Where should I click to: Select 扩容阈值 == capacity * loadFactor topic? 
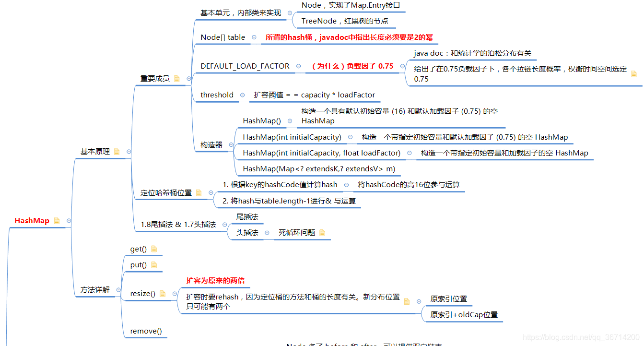pos(315,95)
